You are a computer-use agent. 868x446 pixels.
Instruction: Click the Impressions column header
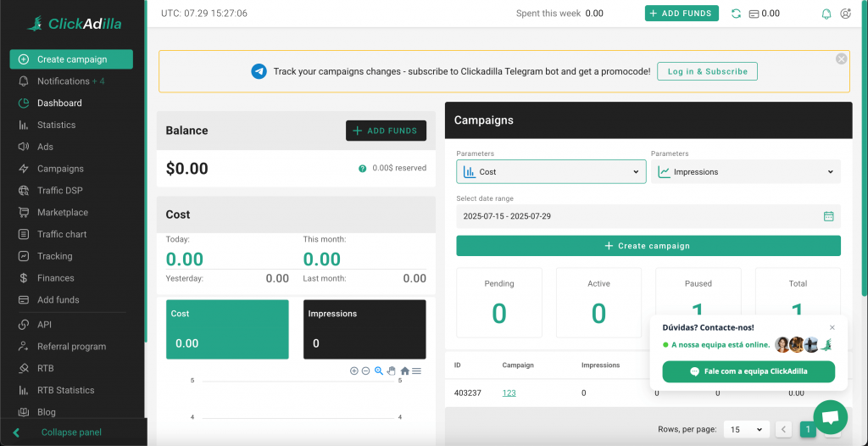tap(601, 365)
